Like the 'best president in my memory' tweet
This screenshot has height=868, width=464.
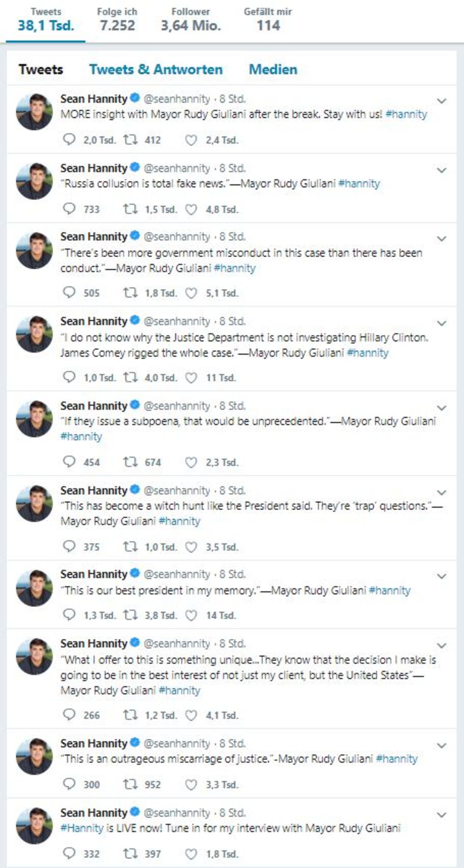(191, 615)
